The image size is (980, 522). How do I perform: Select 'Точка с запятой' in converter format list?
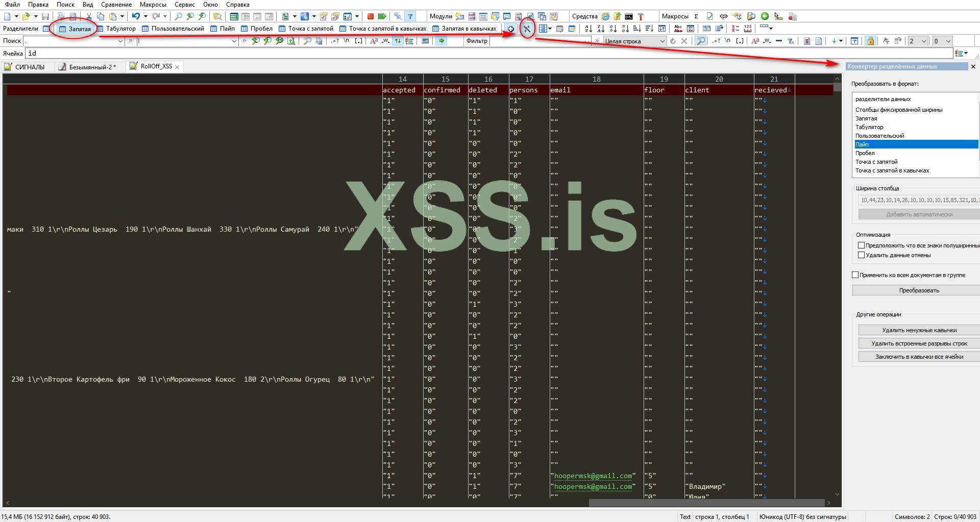click(876, 162)
